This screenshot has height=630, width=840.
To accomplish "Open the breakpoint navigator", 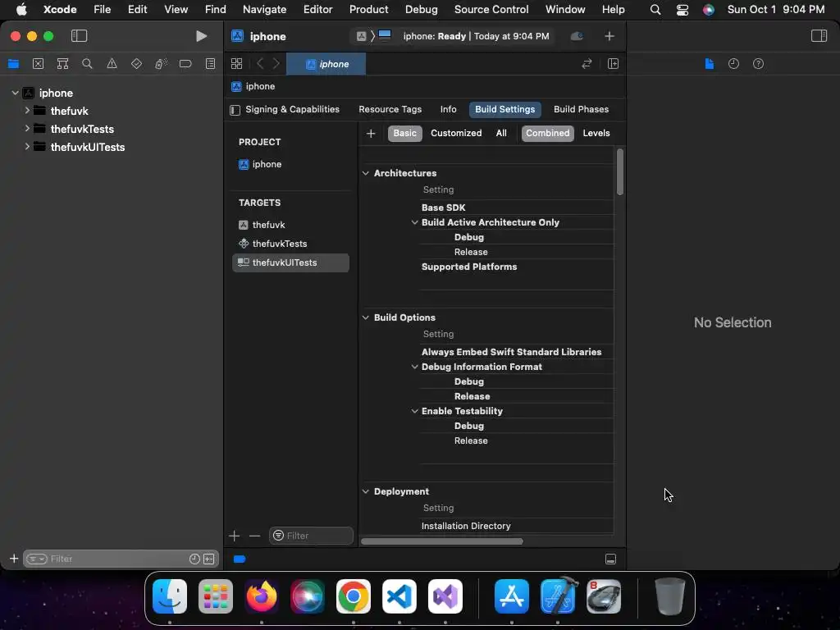I will point(185,64).
